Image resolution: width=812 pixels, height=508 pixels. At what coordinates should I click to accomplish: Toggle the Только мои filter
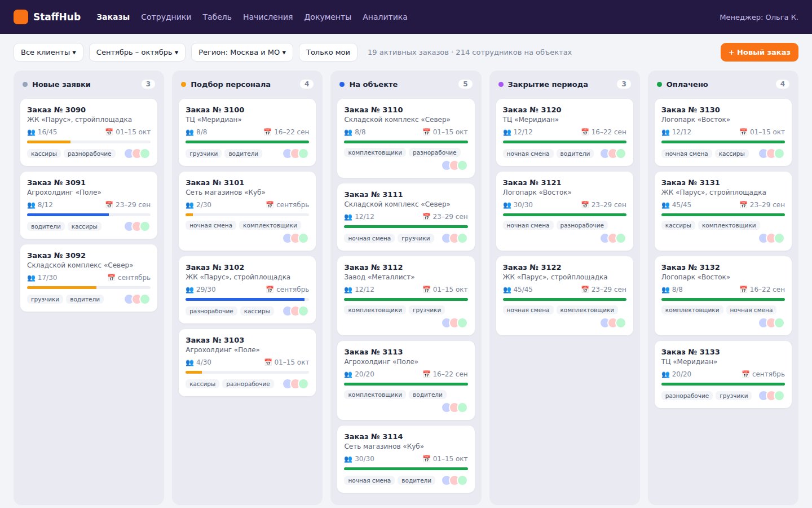(x=328, y=52)
